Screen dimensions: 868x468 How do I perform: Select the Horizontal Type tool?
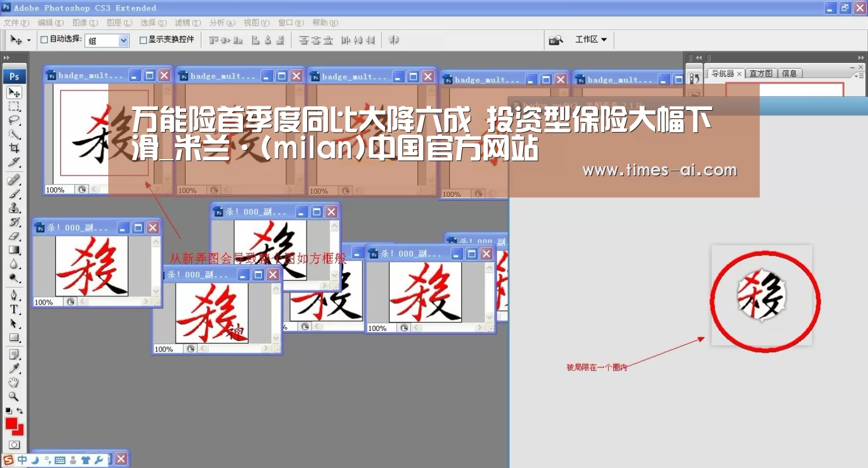(x=14, y=309)
